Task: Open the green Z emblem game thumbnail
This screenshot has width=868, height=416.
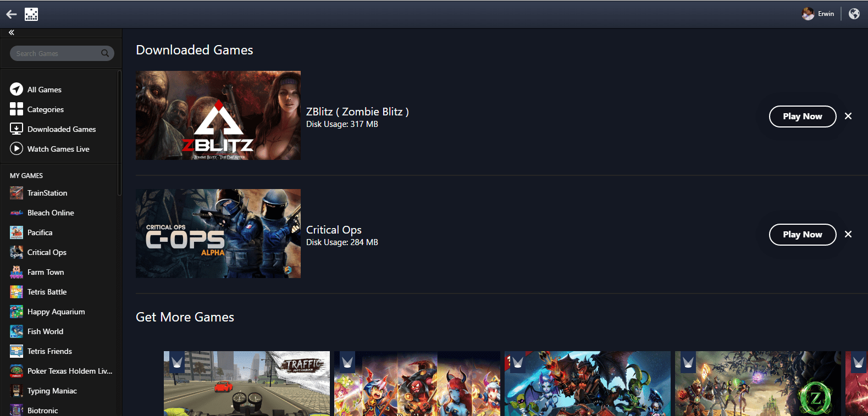Action: point(758,384)
